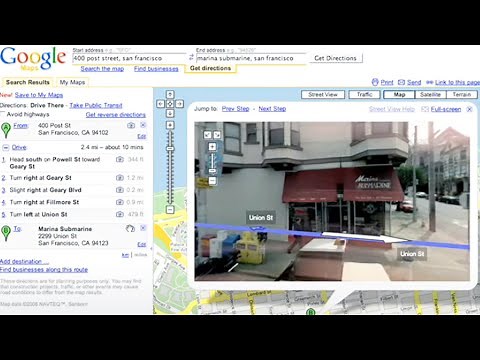Edit the Marina Submarine end address

[x=142, y=244]
